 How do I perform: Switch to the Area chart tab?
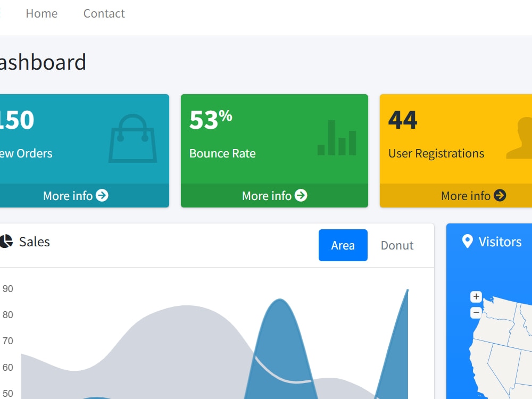[343, 245]
